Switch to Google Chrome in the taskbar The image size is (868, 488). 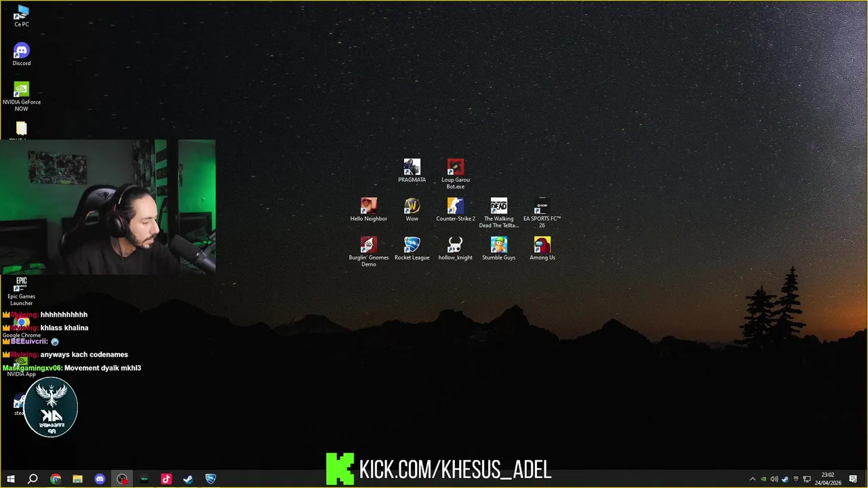pyautogui.click(x=56, y=479)
